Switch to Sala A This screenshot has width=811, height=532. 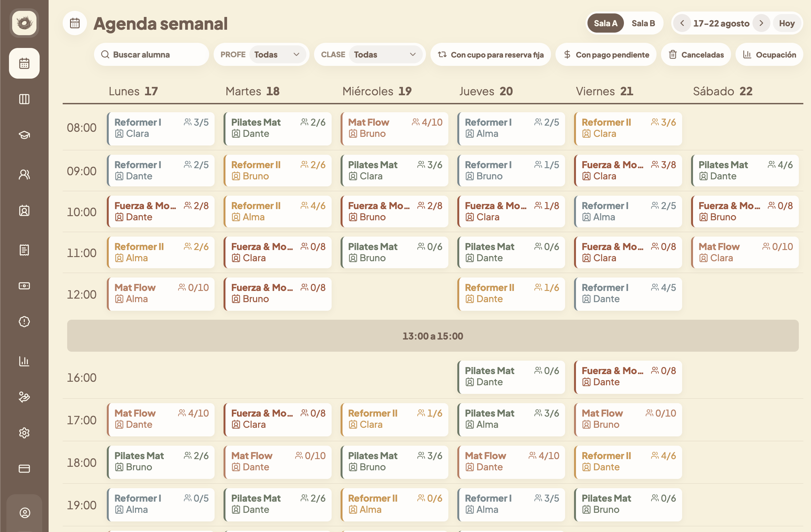click(x=605, y=23)
